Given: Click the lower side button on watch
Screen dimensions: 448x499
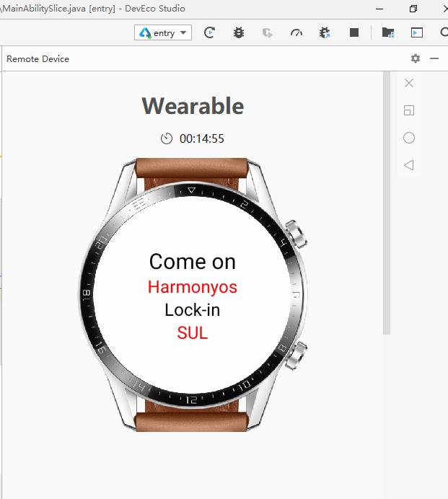Looking at the screenshot, I should point(296,356).
